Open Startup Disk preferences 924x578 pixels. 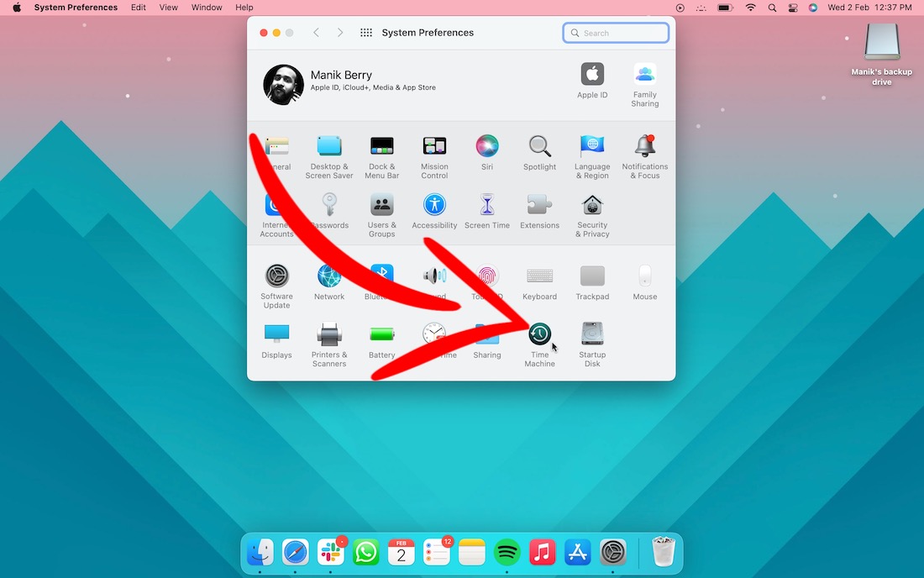(x=592, y=334)
